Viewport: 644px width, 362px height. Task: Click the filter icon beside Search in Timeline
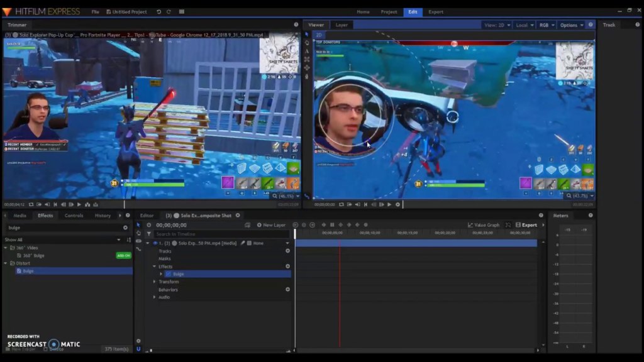click(x=149, y=234)
